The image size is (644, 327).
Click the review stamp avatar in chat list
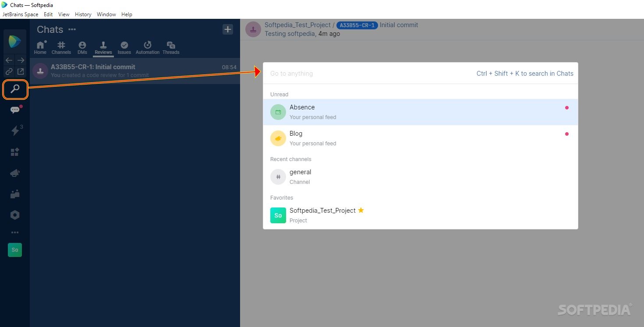(40, 71)
